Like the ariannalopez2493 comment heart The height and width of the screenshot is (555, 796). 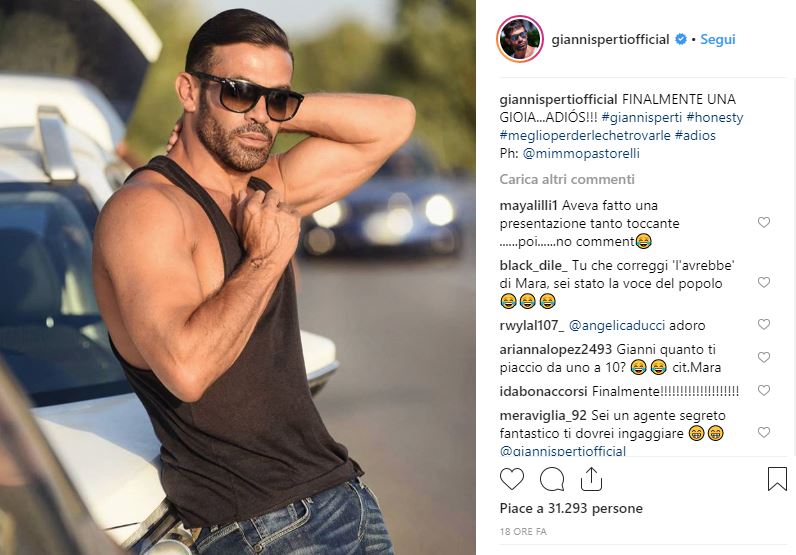click(x=764, y=357)
